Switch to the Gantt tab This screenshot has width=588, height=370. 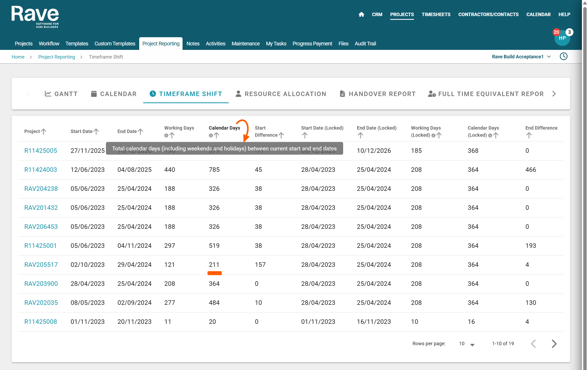pyautogui.click(x=61, y=94)
